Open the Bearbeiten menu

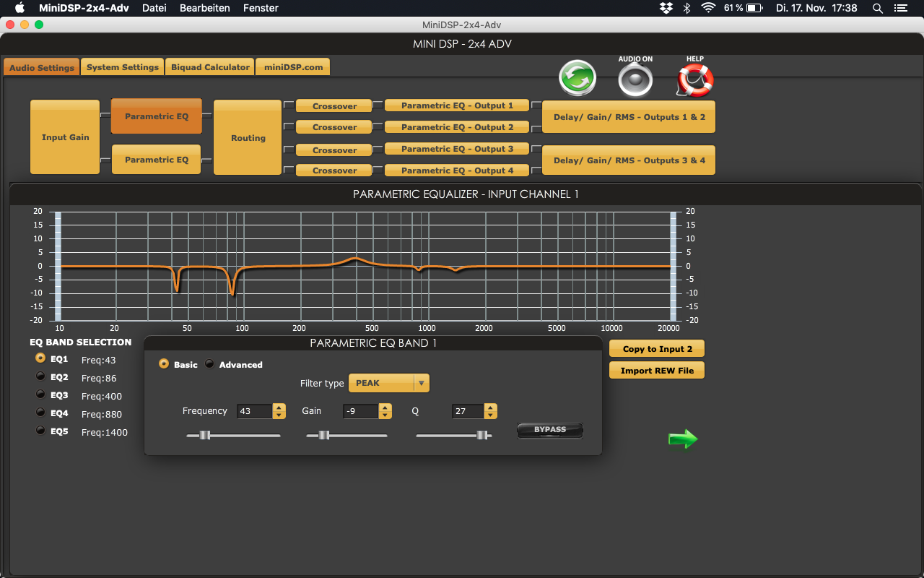[205, 8]
